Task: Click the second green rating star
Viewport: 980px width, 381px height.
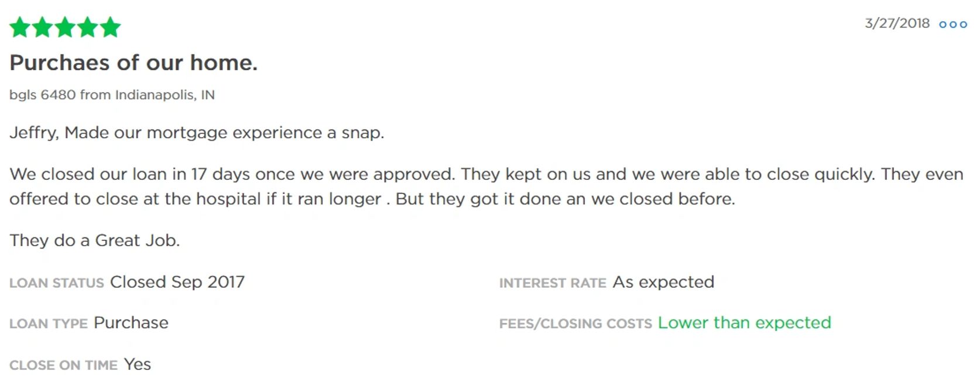Action: [x=42, y=28]
